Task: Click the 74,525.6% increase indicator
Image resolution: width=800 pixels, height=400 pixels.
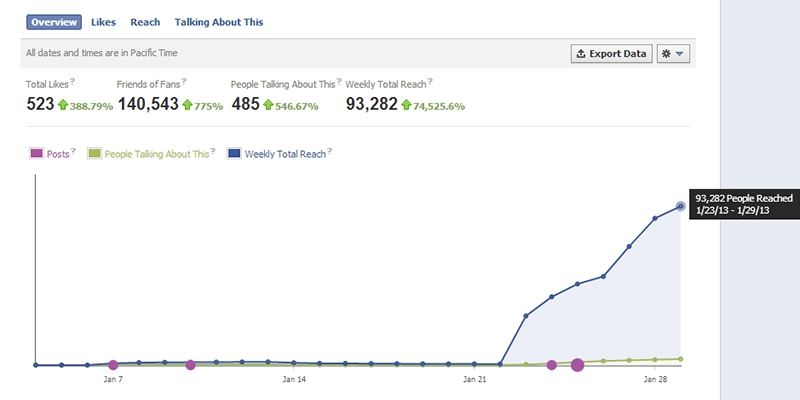Action: pyautogui.click(x=433, y=106)
